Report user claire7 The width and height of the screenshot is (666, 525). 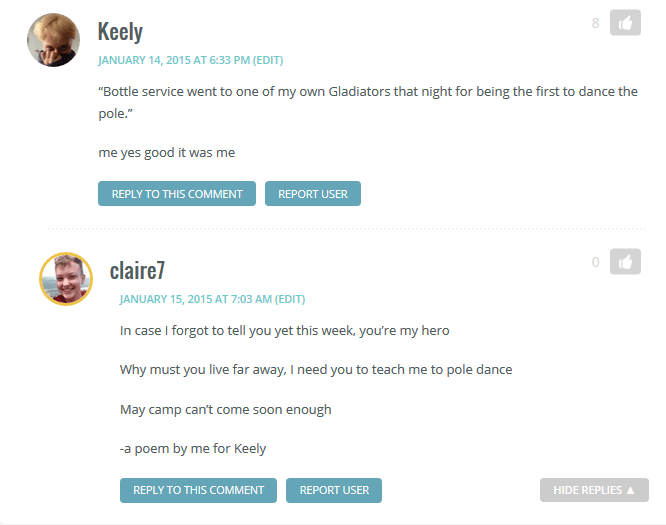[334, 490]
